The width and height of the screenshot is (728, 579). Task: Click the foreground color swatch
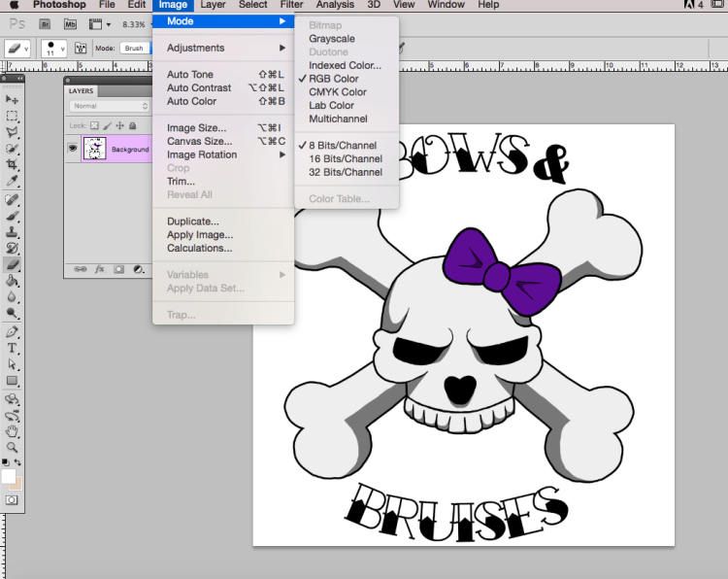(x=8, y=476)
